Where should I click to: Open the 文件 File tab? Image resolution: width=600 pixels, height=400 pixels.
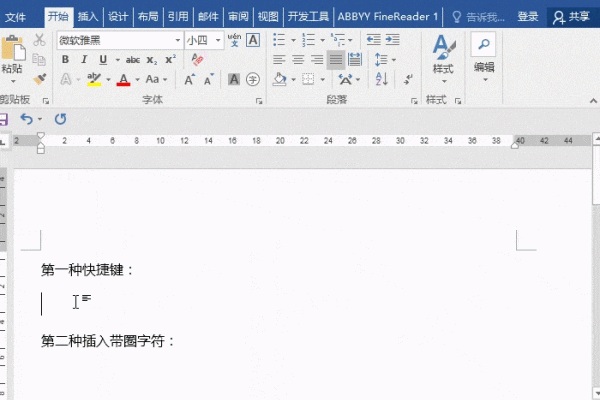15,17
